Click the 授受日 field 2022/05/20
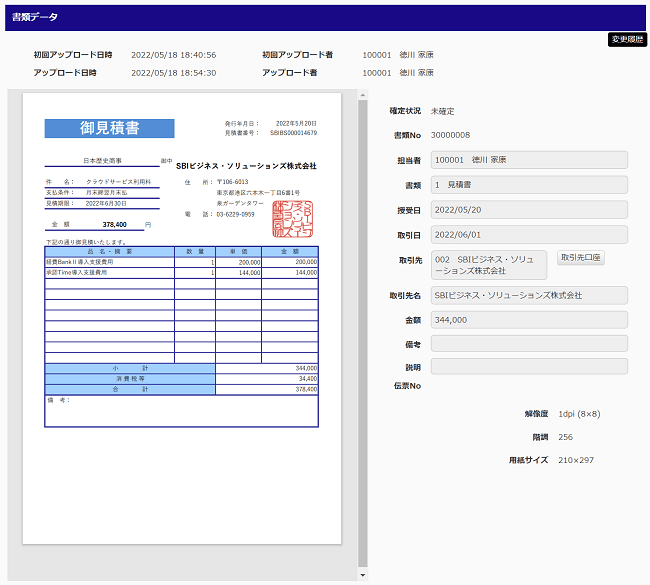Image resolution: width=650 pixels, height=585 pixels. 529,210
